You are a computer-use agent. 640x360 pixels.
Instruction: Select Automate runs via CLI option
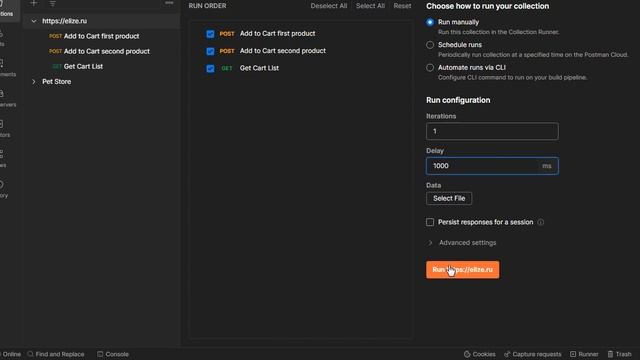point(430,68)
